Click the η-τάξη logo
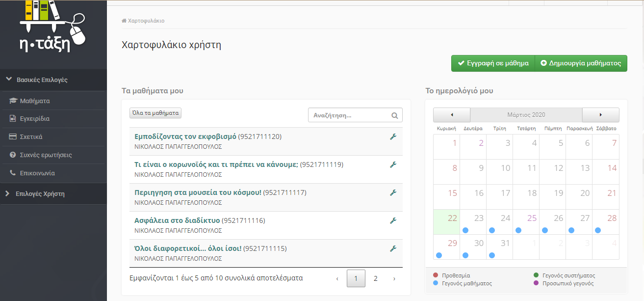This screenshot has width=644, height=301. pyautogui.click(x=52, y=27)
